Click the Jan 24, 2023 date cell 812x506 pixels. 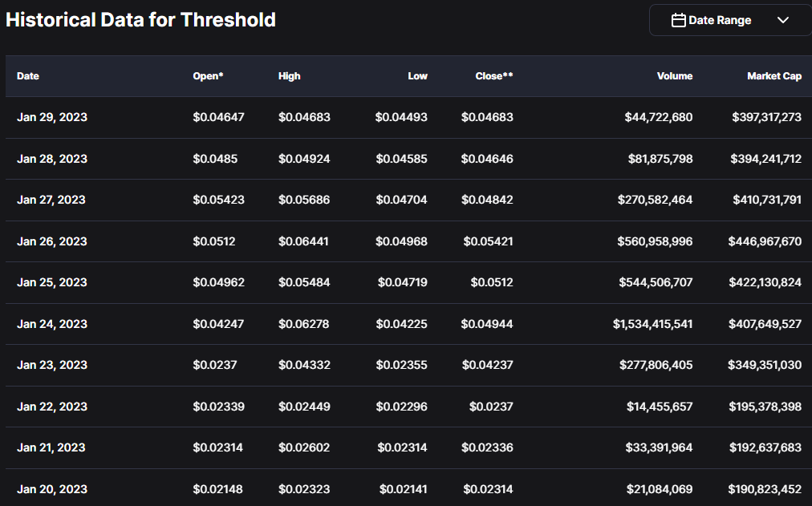52,324
